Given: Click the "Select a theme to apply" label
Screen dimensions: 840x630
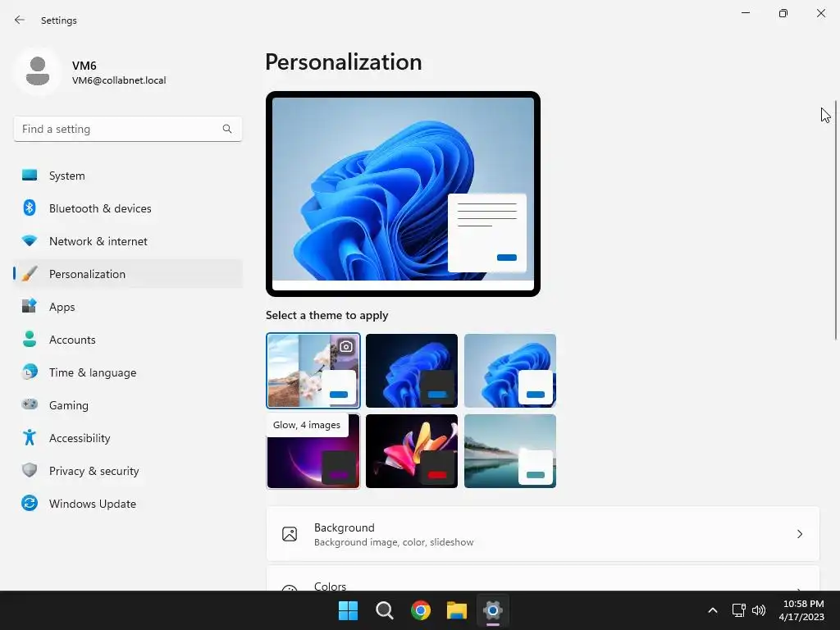Looking at the screenshot, I should point(326,315).
